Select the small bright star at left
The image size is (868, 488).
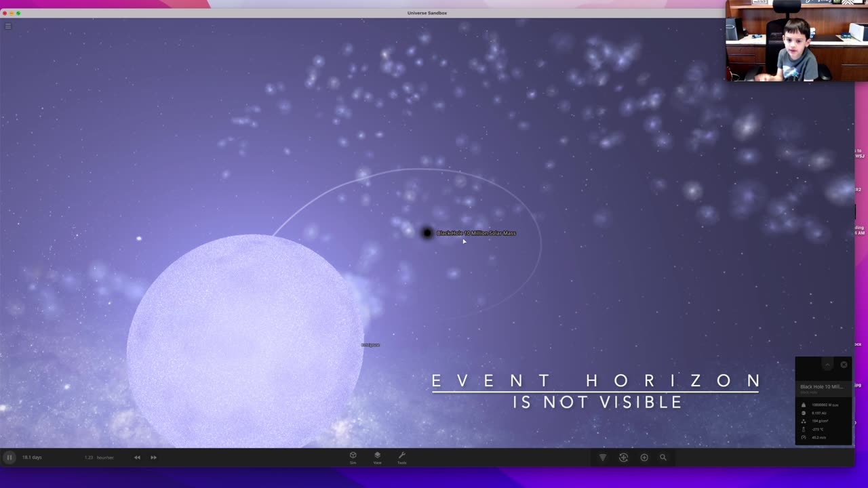[x=139, y=239]
